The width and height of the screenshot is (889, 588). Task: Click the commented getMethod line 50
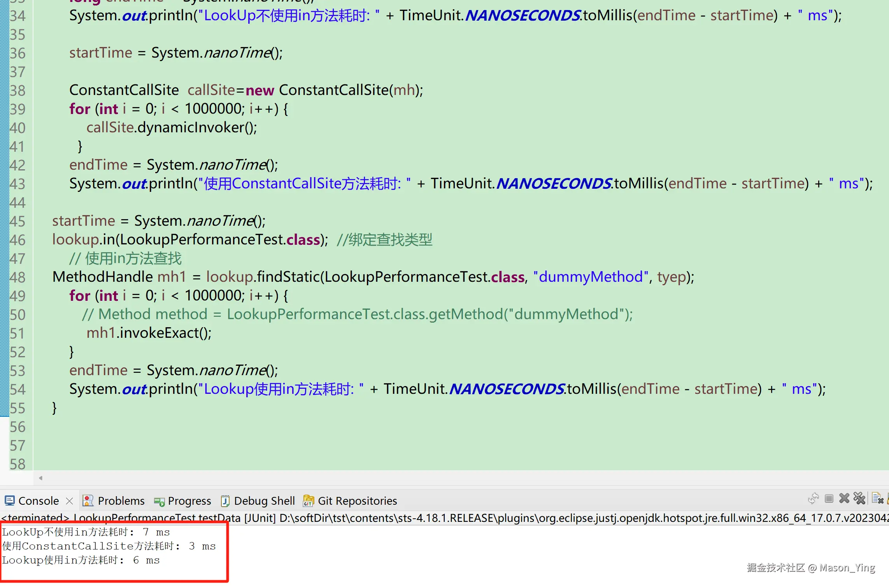pyautogui.click(x=357, y=314)
